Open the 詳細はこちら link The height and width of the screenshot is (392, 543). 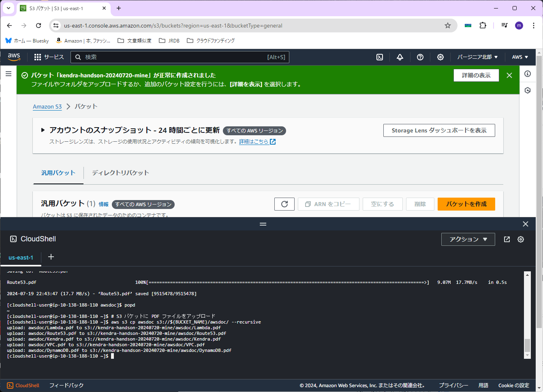coord(257,141)
